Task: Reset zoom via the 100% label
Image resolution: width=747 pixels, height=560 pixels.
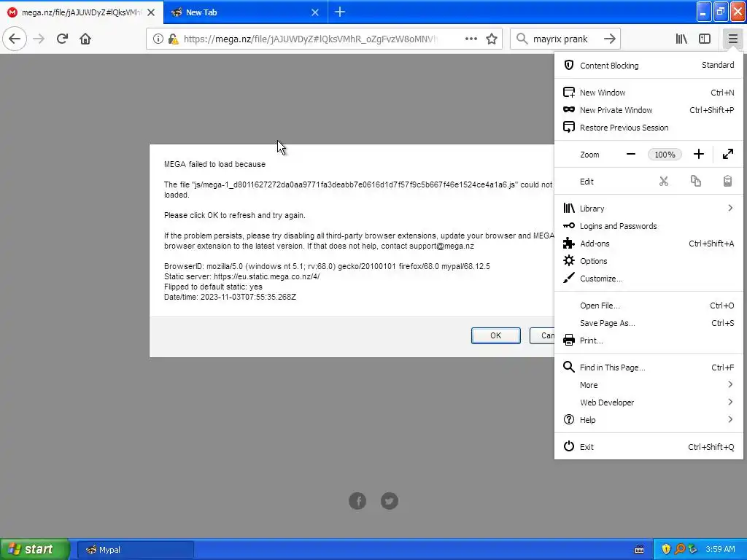Action: [665, 155]
